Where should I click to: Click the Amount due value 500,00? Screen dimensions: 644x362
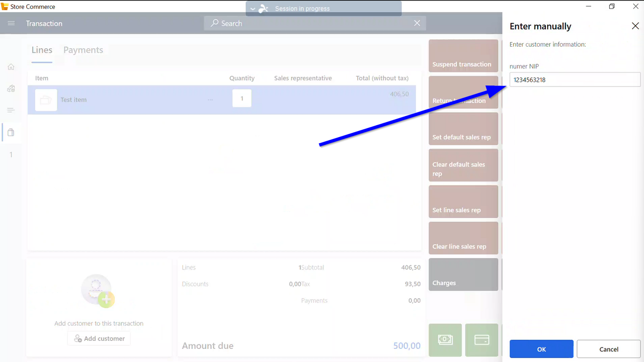click(x=407, y=346)
